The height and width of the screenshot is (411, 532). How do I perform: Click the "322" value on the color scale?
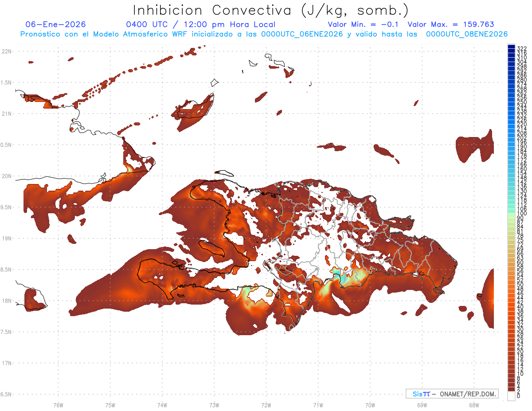coord(522,48)
